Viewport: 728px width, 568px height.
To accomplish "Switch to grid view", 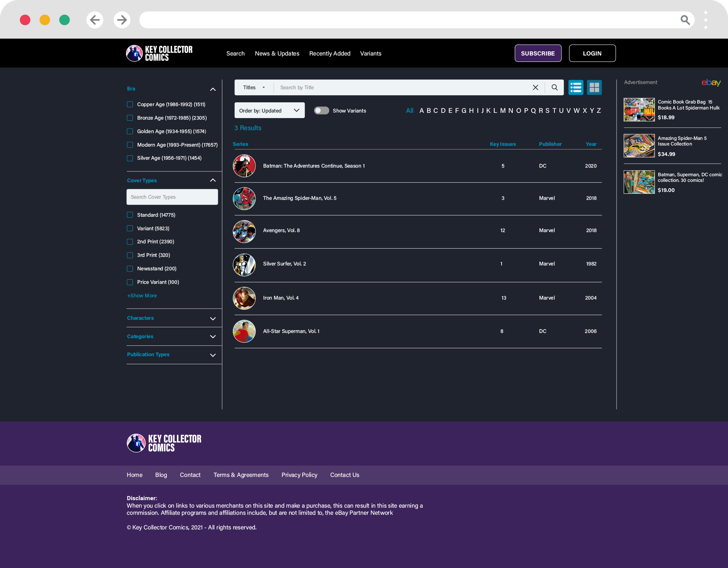I will point(594,87).
